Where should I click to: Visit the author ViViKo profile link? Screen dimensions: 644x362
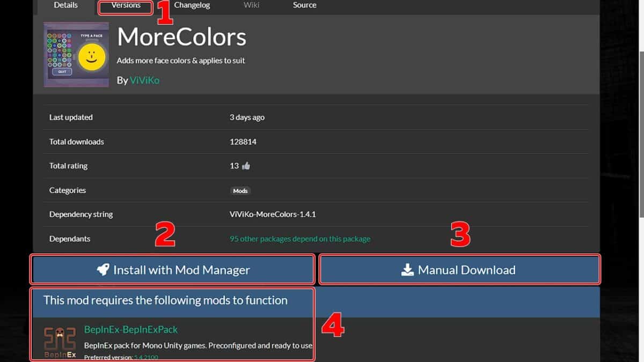144,80
